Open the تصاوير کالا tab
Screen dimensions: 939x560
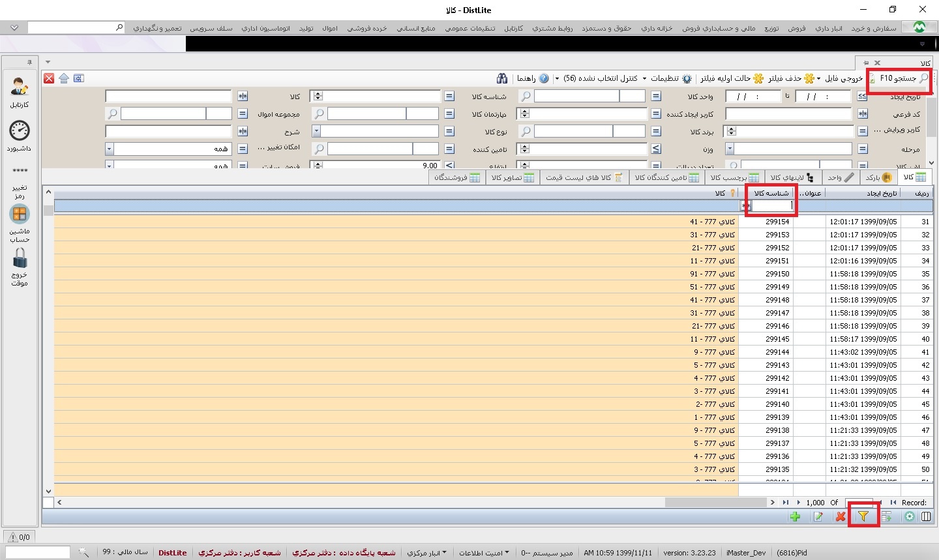(513, 177)
